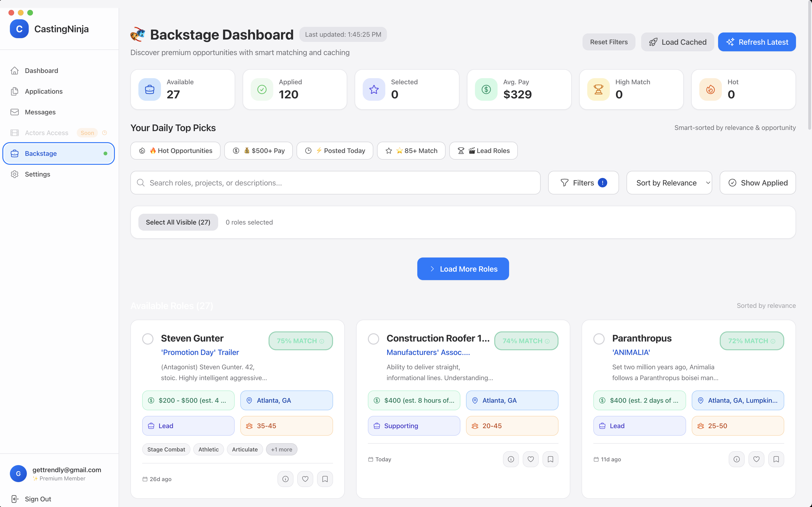Click the info icon on the 75% MATCH badge

tap(322, 341)
